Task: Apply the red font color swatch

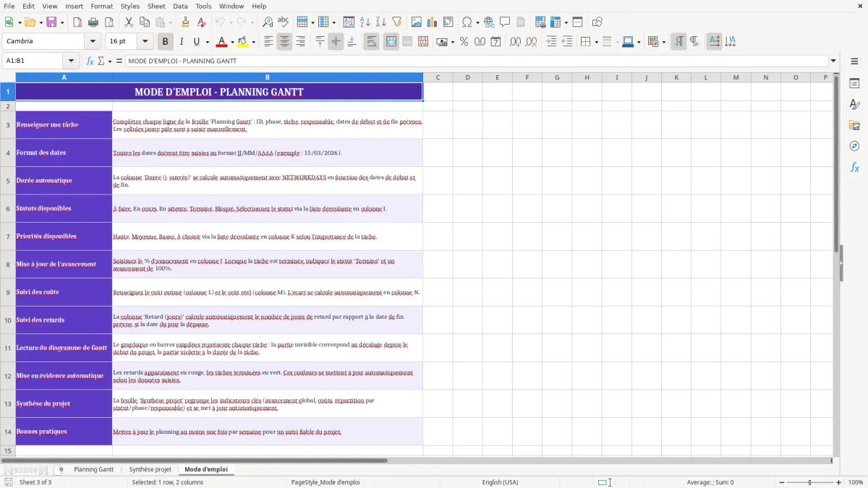Action: click(x=222, y=42)
